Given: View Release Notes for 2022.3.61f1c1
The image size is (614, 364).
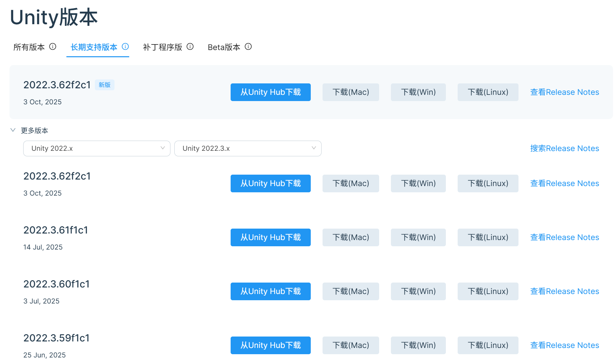Looking at the screenshot, I should (x=564, y=237).
